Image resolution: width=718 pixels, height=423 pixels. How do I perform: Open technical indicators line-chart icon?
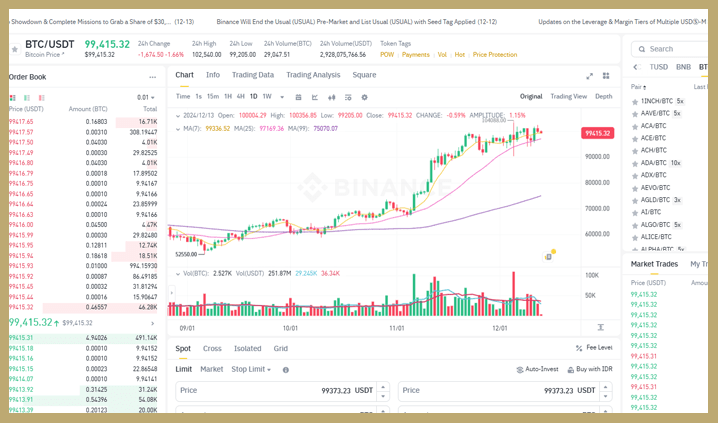click(x=315, y=97)
